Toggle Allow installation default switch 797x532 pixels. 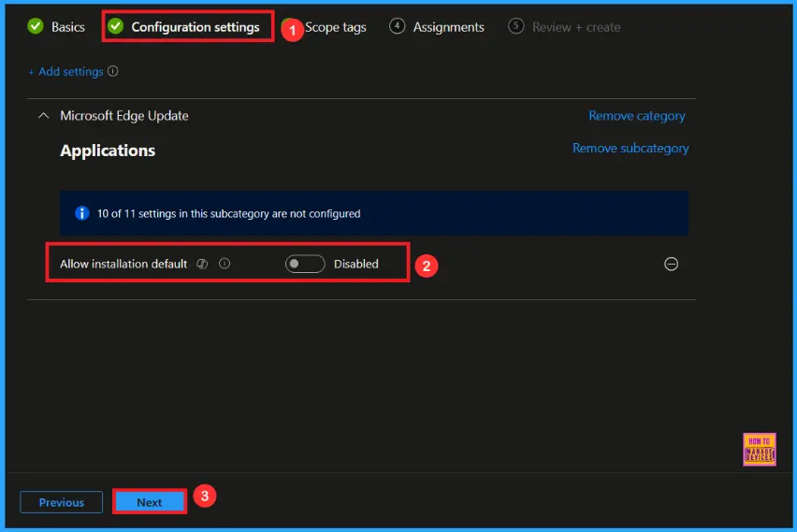(304, 264)
